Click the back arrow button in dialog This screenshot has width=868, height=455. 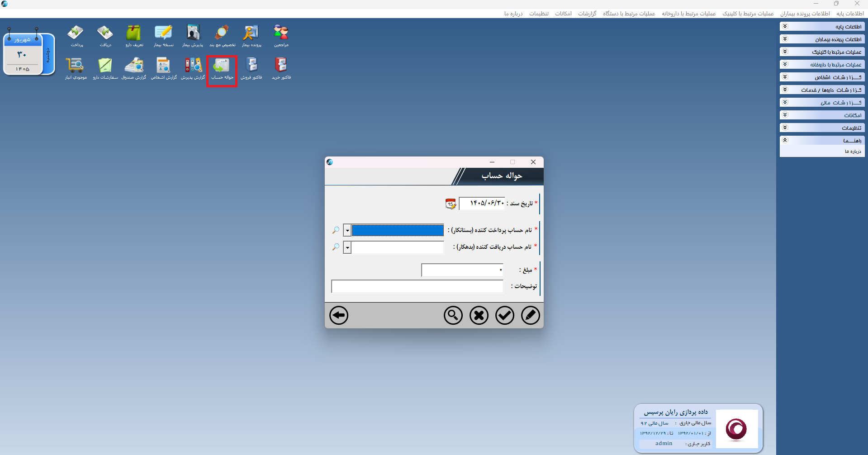[339, 315]
